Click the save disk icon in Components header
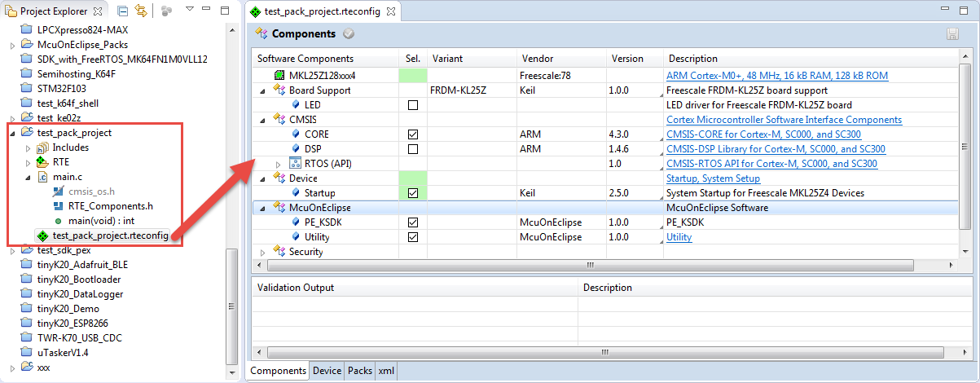 pyautogui.click(x=952, y=34)
